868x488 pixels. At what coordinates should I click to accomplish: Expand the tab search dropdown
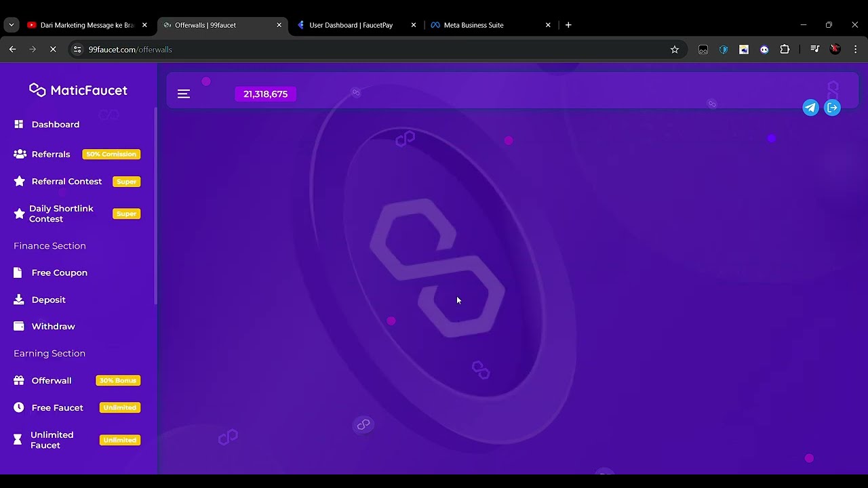coord(11,25)
